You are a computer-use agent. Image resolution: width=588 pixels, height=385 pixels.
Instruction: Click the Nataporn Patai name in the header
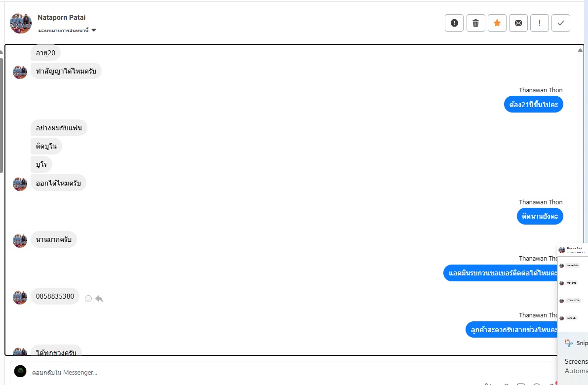[61, 17]
